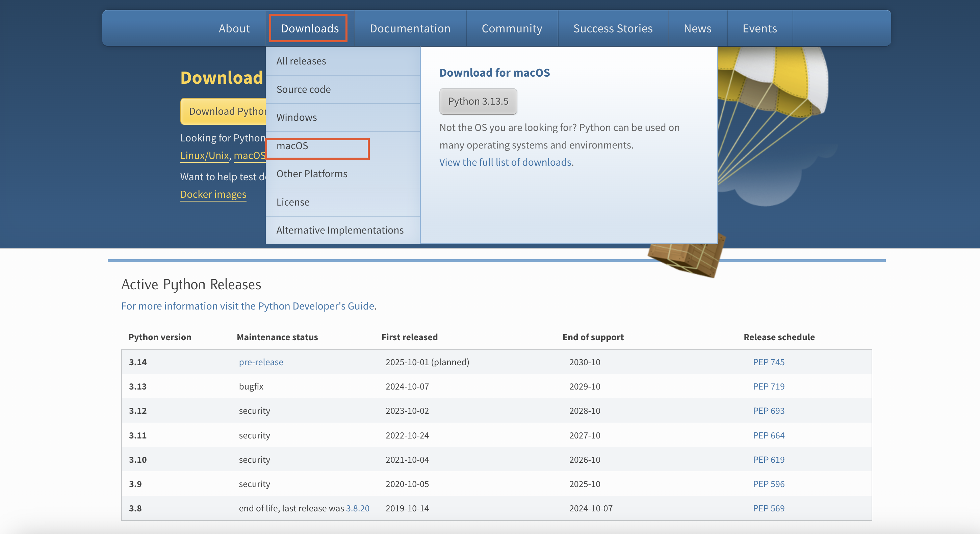Click Release schedule column header
Viewport: 980px width, 534px height.
[779, 337]
